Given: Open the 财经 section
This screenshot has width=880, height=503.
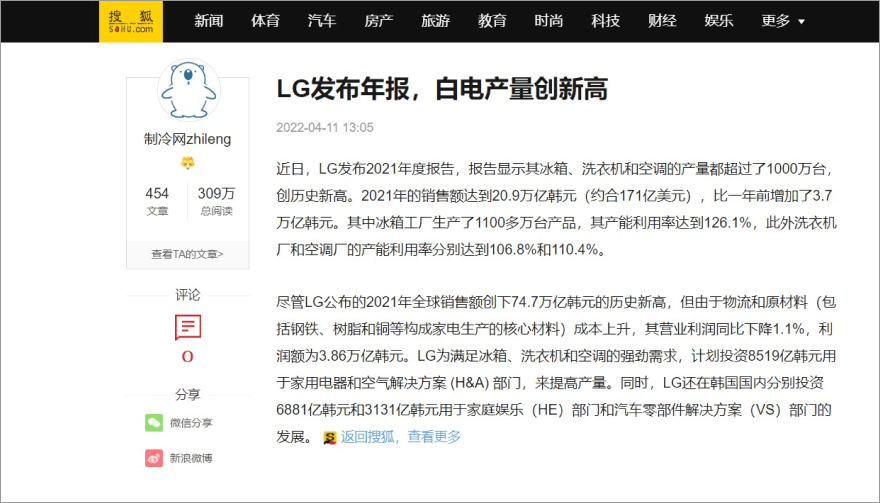Looking at the screenshot, I should [x=662, y=21].
